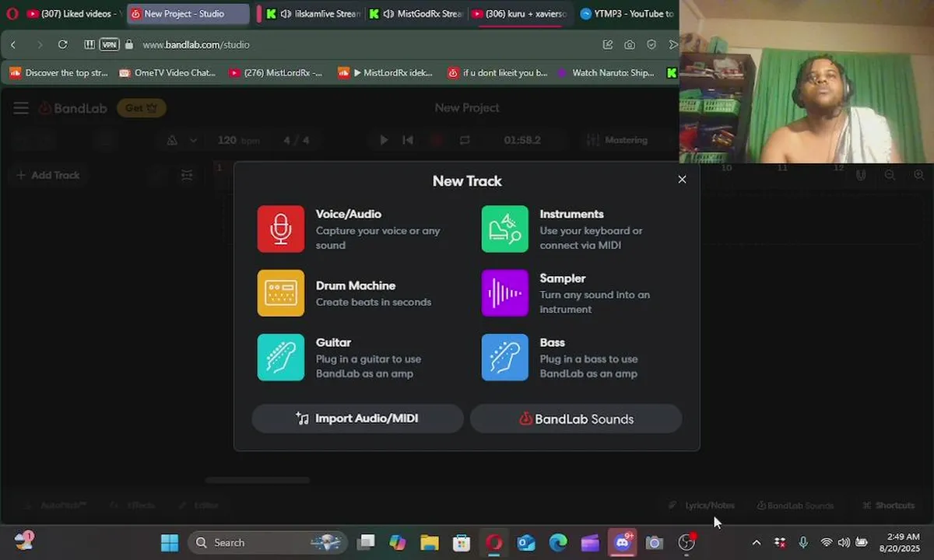The height and width of the screenshot is (560, 934).
Task: Switch to lilskamlive Stream tab
Action: (x=314, y=13)
